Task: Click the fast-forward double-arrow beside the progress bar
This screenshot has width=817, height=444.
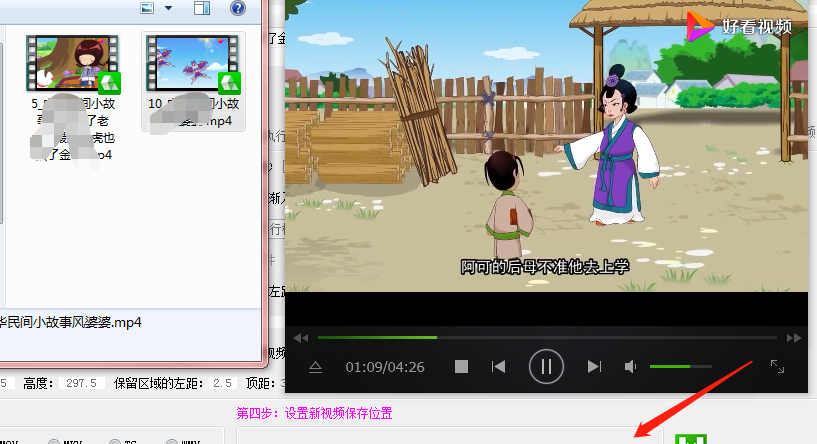Action: tap(794, 338)
